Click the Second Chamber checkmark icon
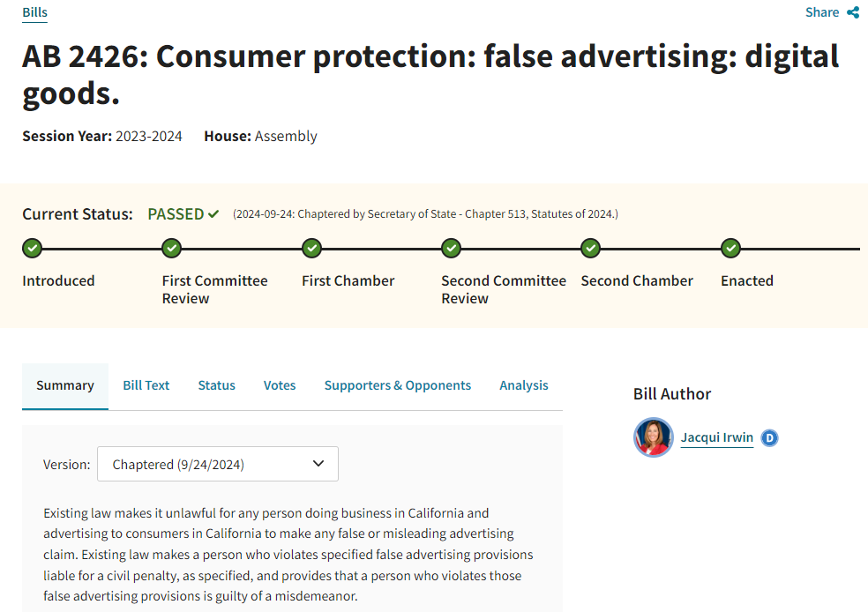868x612 pixels. click(x=591, y=249)
